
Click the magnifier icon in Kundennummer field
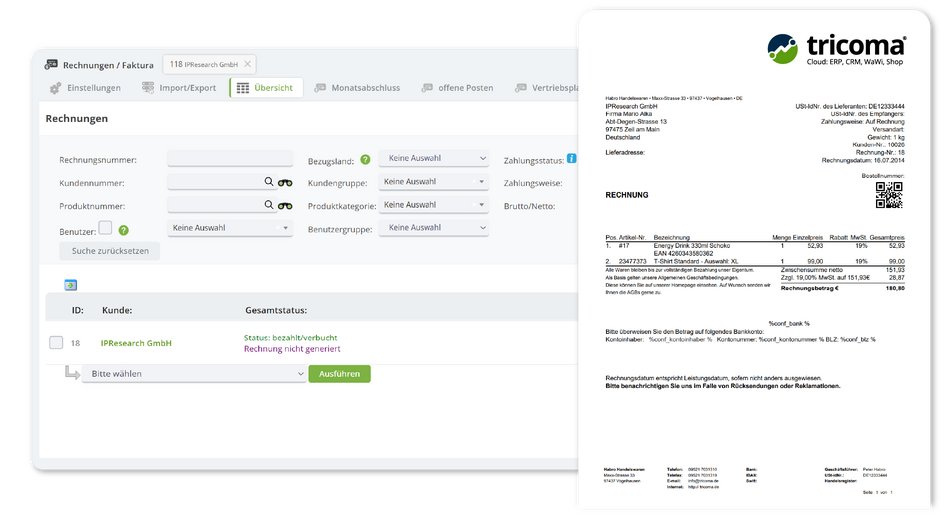(268, 182)
